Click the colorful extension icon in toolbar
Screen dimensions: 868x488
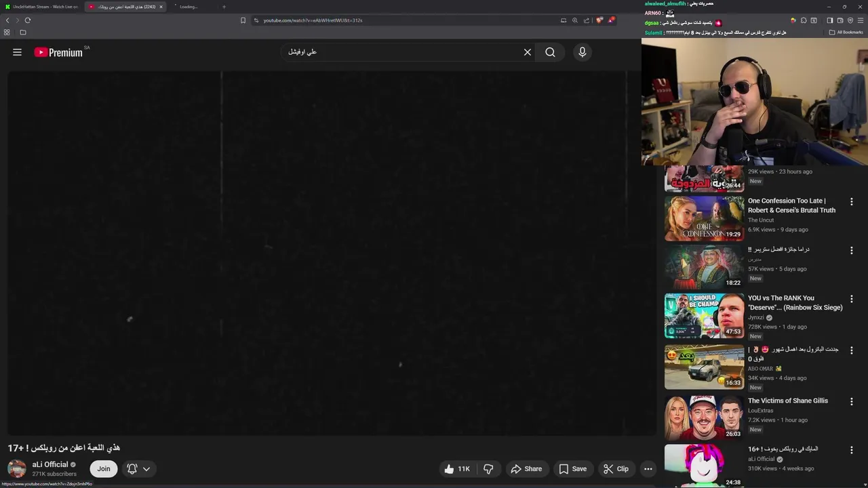point(793,20)
